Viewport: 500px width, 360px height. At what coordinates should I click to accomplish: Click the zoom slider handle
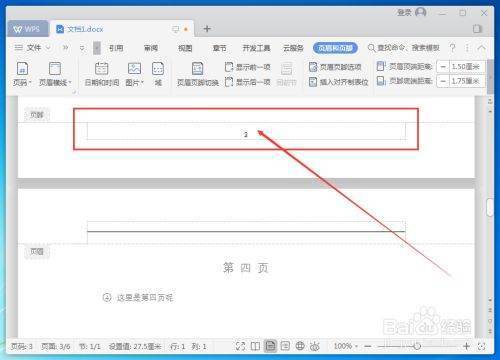tap(417, 347)
